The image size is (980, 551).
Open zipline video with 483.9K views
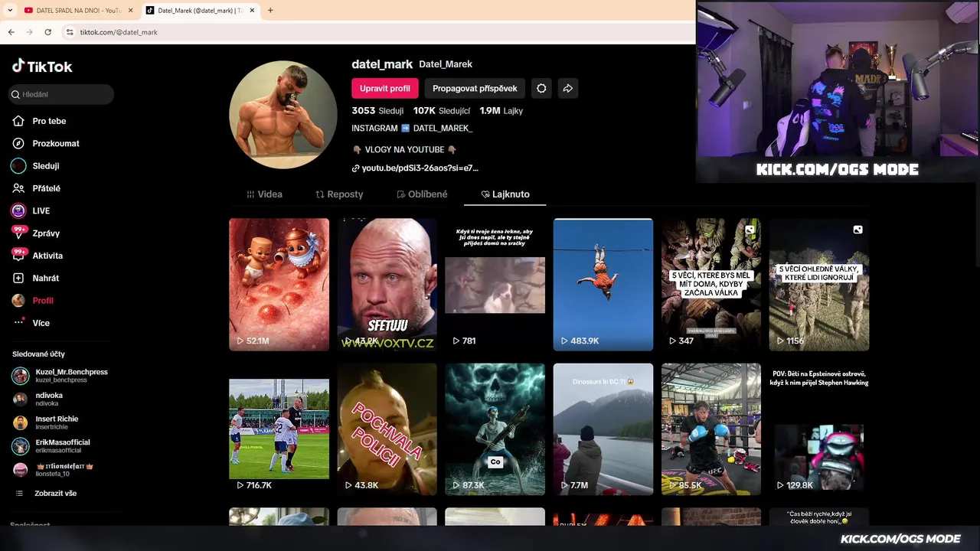603,285
